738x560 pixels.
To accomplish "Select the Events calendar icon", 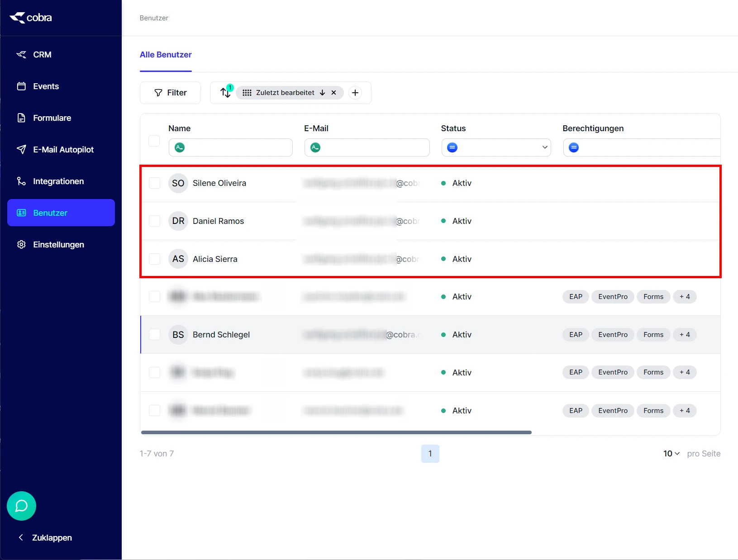I will pyautogui.click(x=21, y=86).
